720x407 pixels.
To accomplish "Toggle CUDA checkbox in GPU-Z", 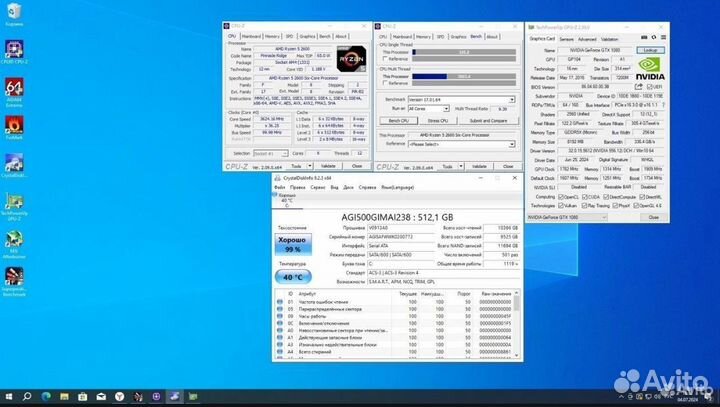I will pyautogui.click(x=585, y=197).
